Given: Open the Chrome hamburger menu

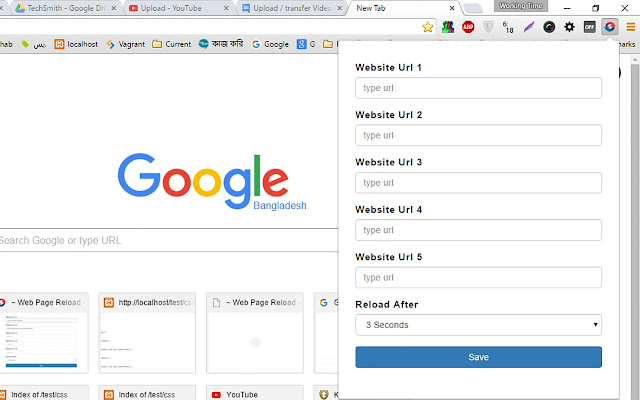Looking at the screenshot, I should 631,27.
